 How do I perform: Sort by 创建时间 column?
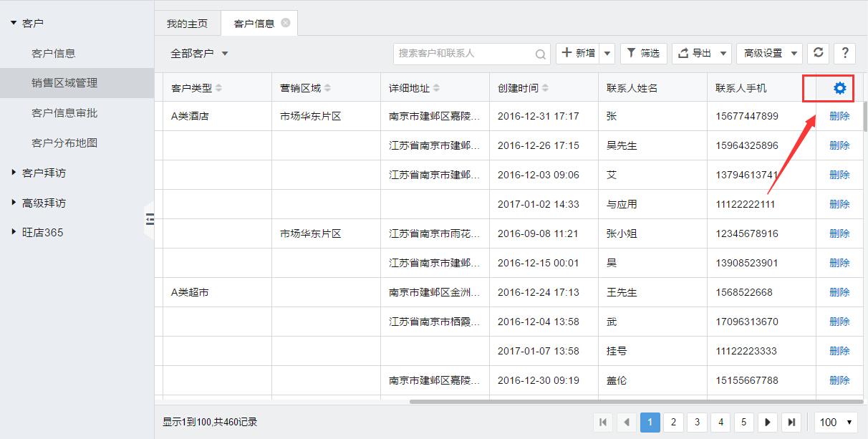coord(545,88)
